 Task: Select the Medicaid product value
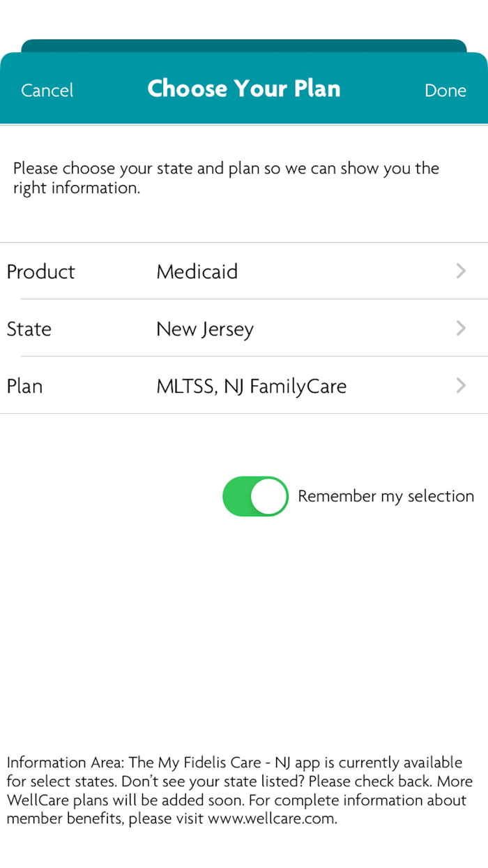pos(197,271)
